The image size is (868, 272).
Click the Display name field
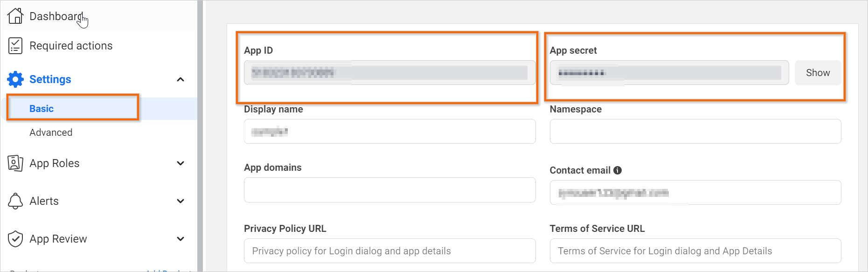tap(389, 132)
